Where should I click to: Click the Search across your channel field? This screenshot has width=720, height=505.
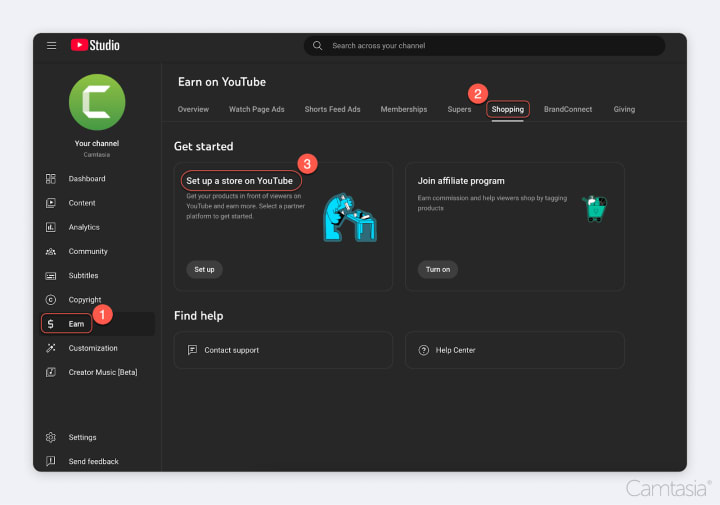tap(484, 45)
